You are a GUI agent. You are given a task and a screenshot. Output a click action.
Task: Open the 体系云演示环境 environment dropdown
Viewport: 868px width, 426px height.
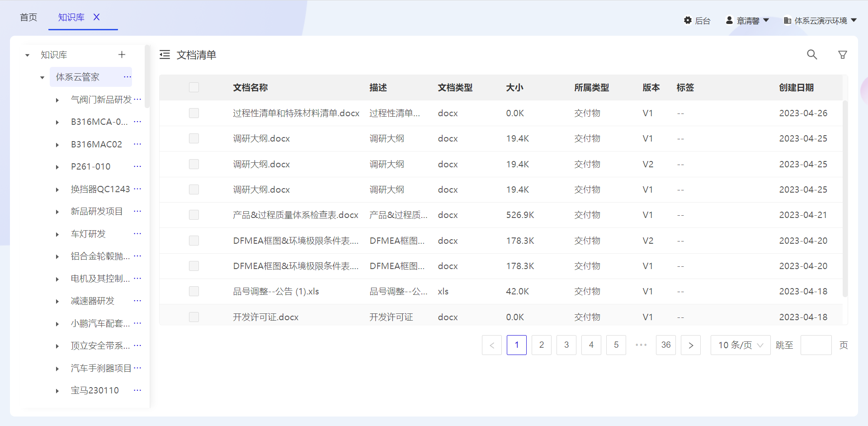coord(820,20)
